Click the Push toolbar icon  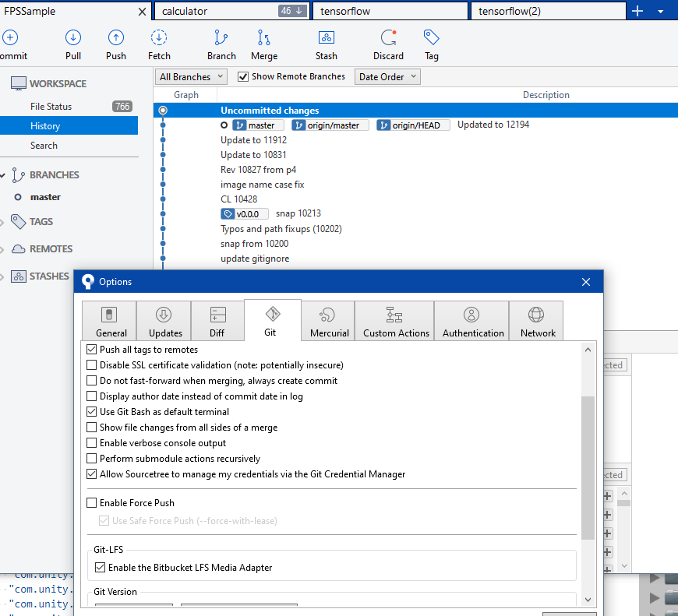point(116,37)
